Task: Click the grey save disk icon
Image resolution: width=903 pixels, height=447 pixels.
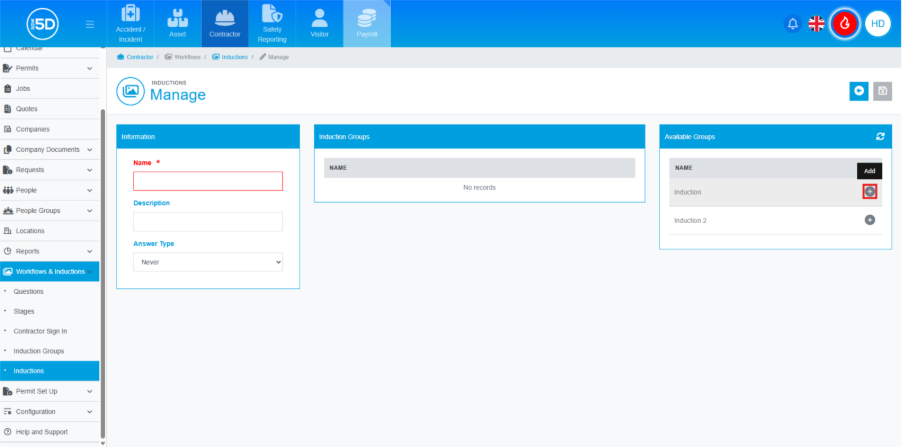Action: [x=882, y=91]
